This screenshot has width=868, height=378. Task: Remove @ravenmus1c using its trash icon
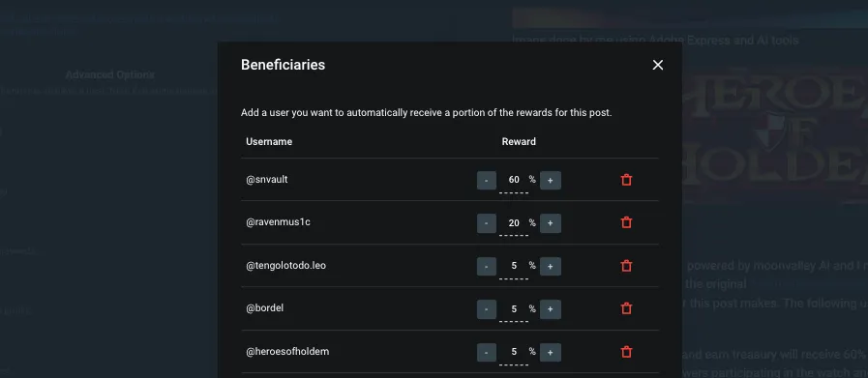626,222
